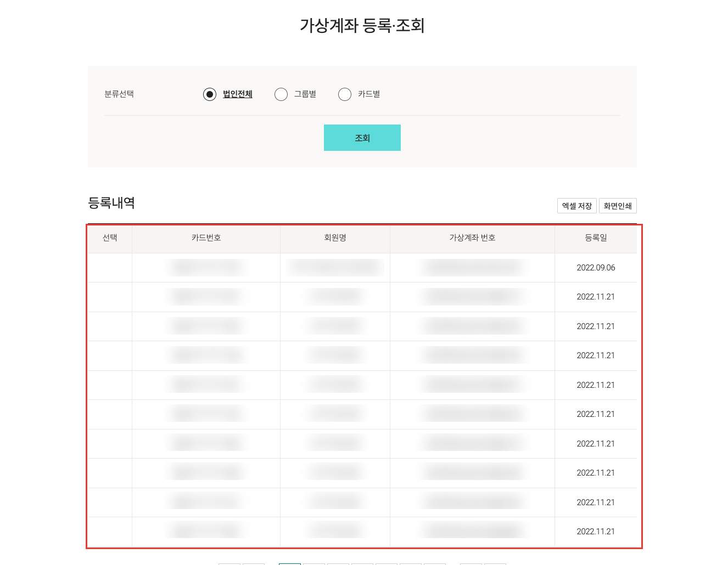Click the 등록내역 section heading
The width and height of the screenshot is (728, 565).
coord(111,203)
